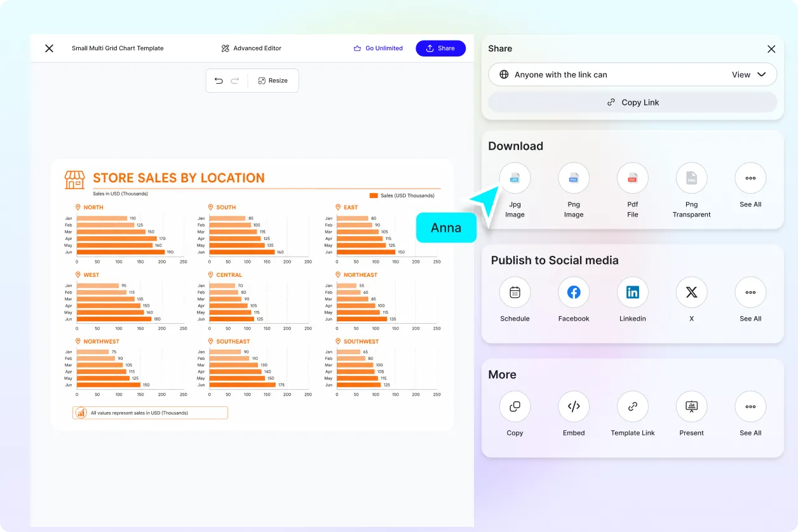Undo the last edit
The height and width of the screenshot is (532, 798).
pyautogui.click(x=219, y=81)
